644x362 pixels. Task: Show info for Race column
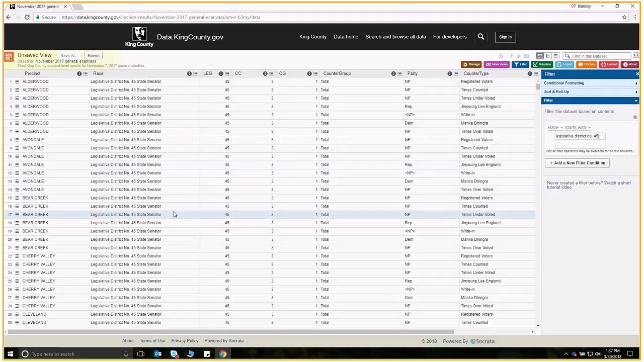189,73
